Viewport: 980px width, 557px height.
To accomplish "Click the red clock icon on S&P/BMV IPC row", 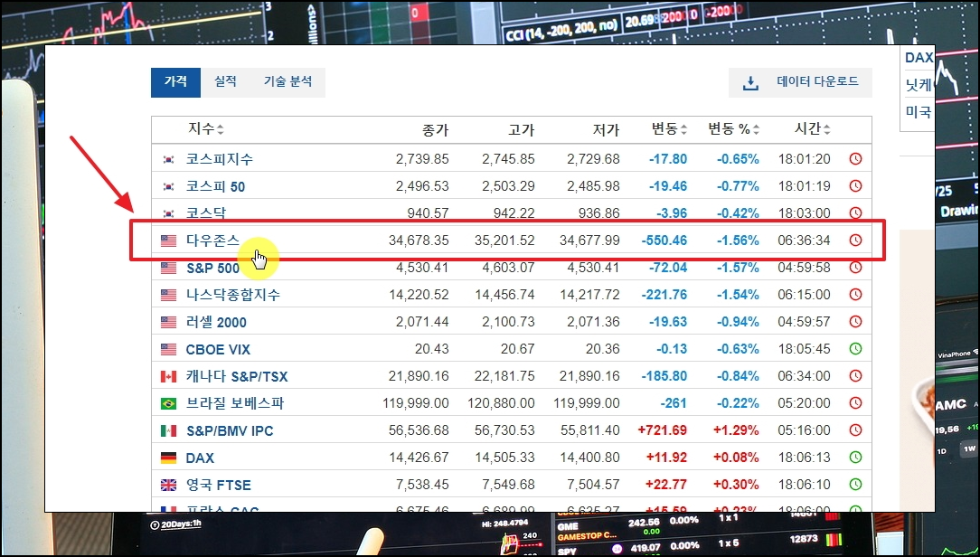I will [855, 430].
